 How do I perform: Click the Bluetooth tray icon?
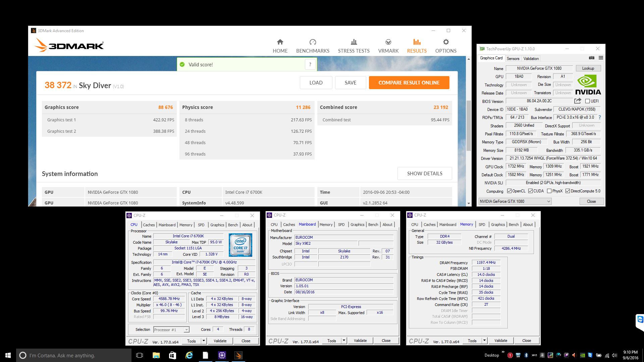pyautogui.click(x=526, y=355)
